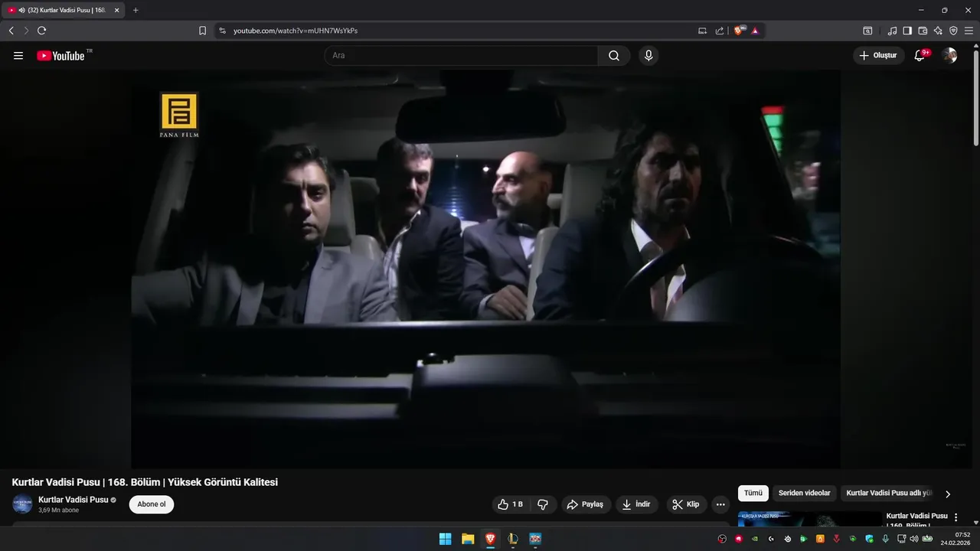Select the Seriden videolar chip
The height and width of the screenshot is (551, 980).
pyautogui.click(x=804, y=494)
